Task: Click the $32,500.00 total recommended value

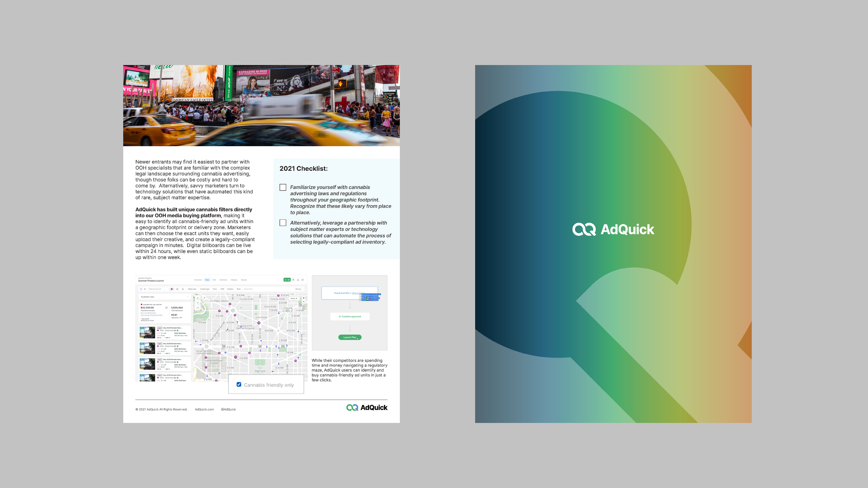Action: click(147, 308)
